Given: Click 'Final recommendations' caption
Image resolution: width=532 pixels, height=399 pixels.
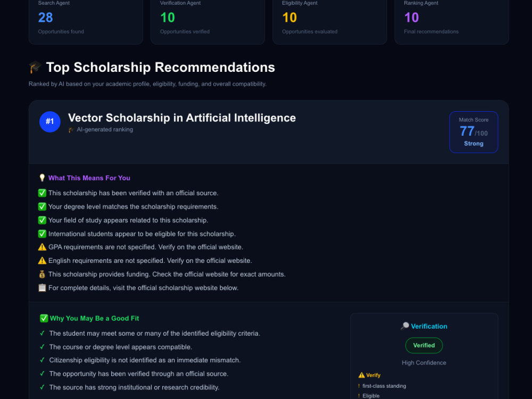Looking at the screenshot, I should 431,31.
